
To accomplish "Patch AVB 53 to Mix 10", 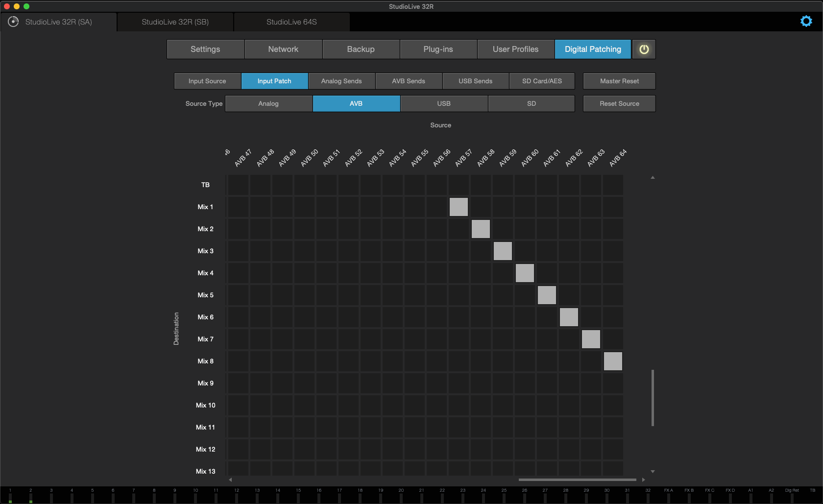I will pyautogui.click(x=370, y=405).
